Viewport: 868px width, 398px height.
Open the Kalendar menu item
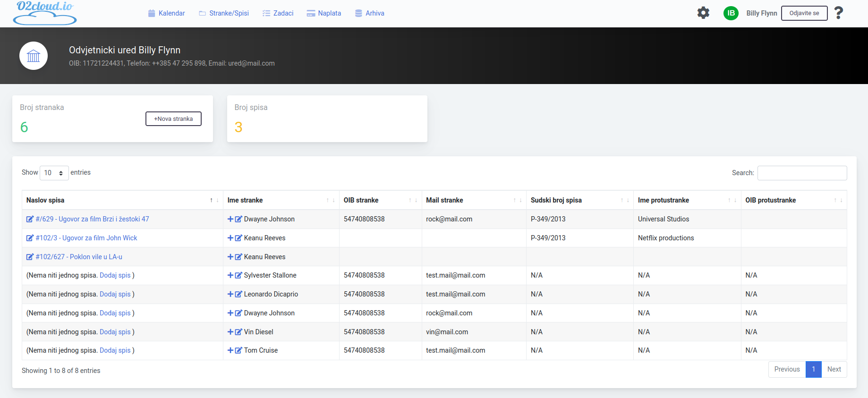166,13
